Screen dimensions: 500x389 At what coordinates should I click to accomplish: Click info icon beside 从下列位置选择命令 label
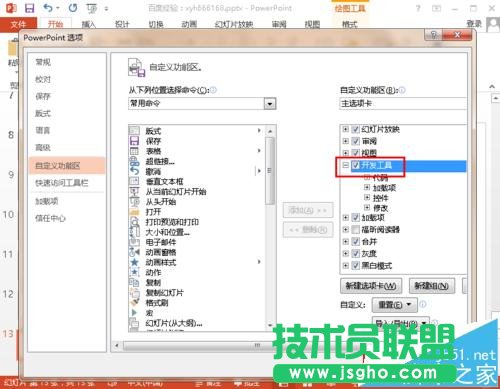(x=213, y=90)
